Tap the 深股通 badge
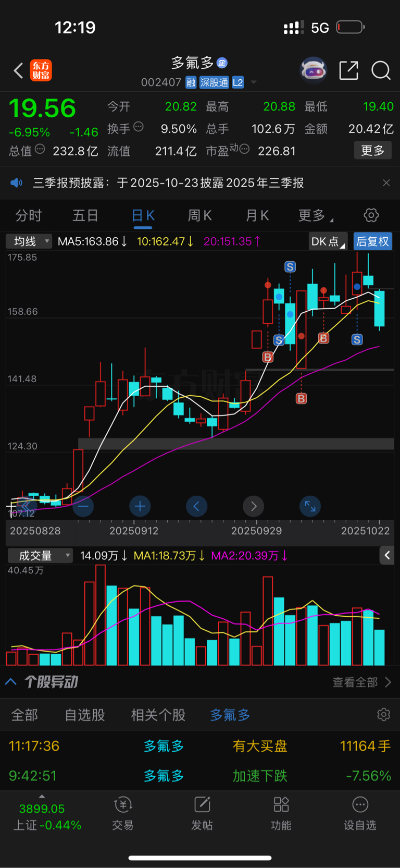400x868 pixels. (x=214, y=82)
